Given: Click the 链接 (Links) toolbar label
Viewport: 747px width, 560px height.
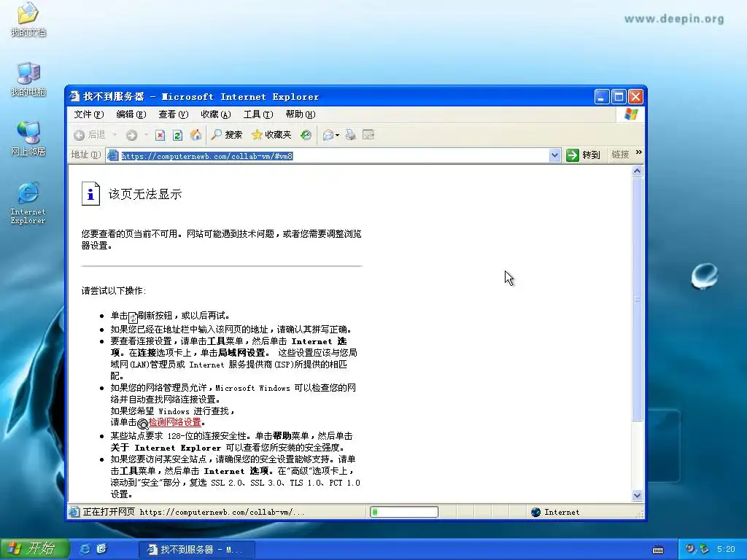Looking at the screenshot, I should coord(620,155).
